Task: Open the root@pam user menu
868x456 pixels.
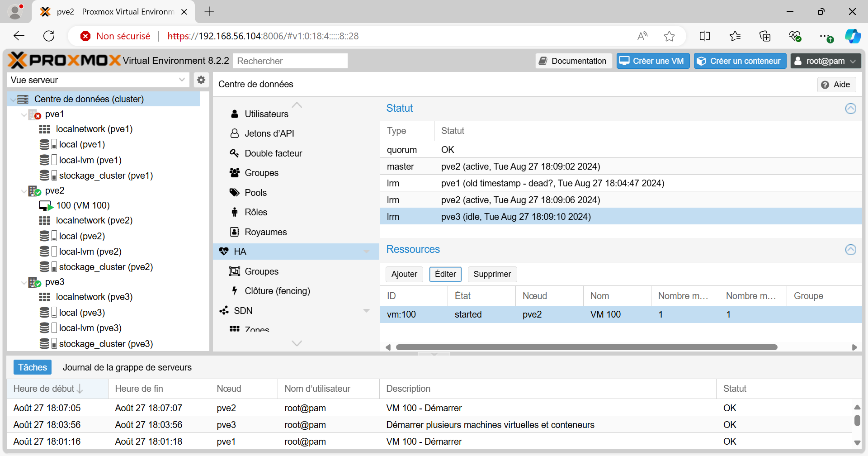Action: 826,61
